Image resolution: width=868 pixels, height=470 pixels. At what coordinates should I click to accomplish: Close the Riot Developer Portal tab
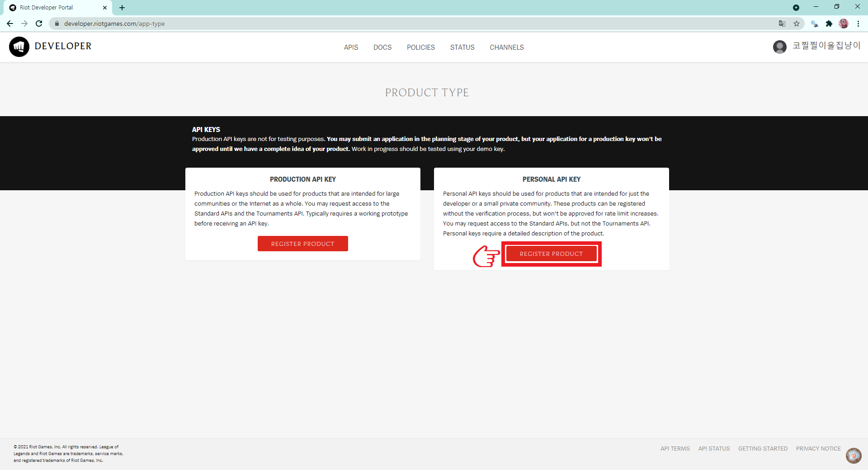coord(105,8)
